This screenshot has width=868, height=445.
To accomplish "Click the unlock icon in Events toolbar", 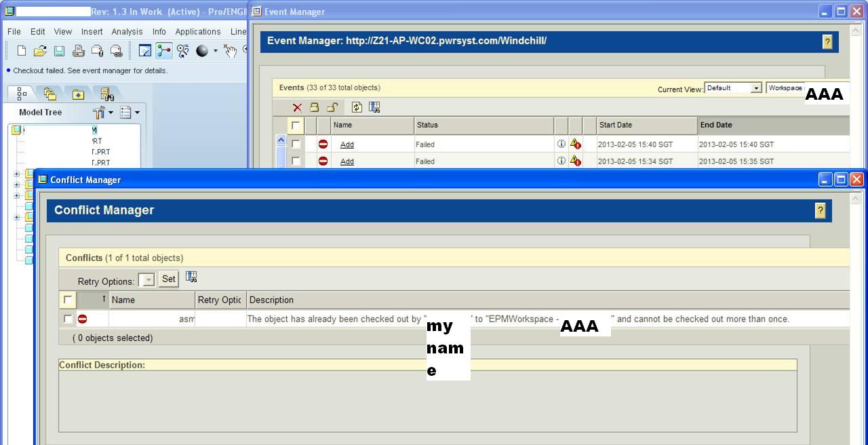I will [x=332, y=107].
